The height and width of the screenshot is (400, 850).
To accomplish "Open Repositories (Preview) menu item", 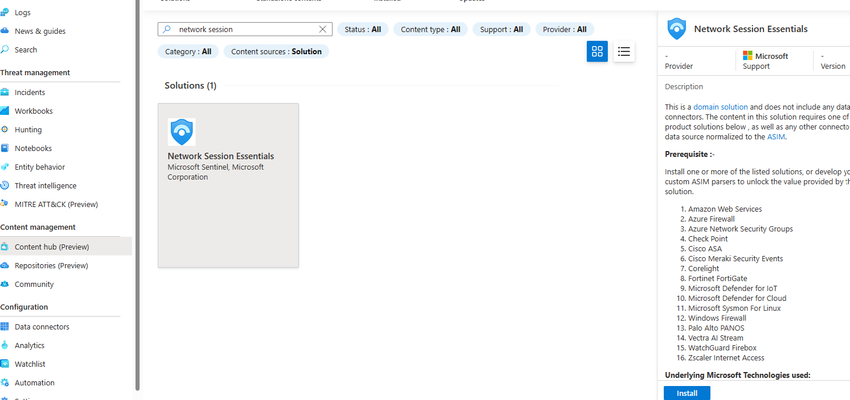I will point(51,266).
